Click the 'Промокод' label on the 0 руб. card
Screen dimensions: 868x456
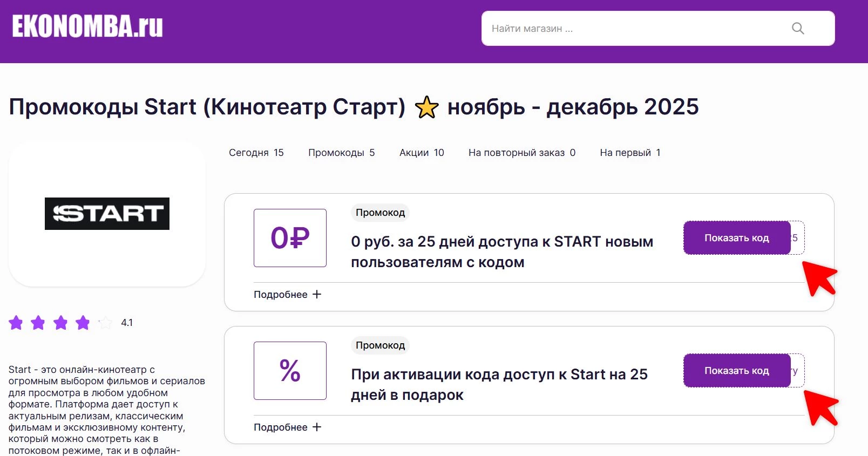tap(380, 213)
